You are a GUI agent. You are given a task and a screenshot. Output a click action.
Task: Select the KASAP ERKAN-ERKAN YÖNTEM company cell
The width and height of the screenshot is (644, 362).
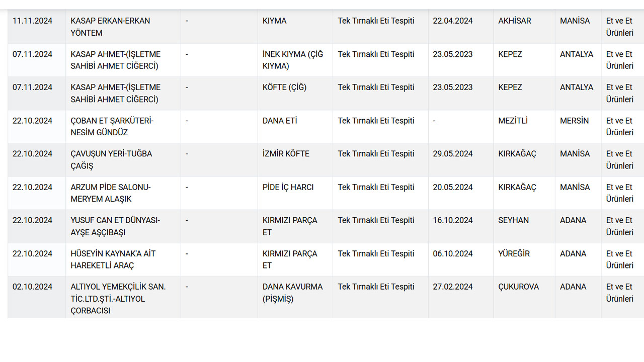(123, 27)
